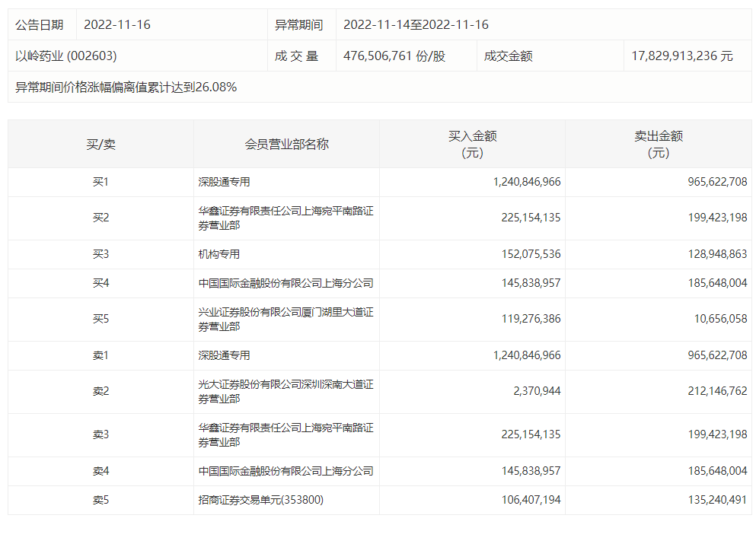Click the 会员营业部名称 column header
This screenshot has width=756, height=544.
coord(286,144)
